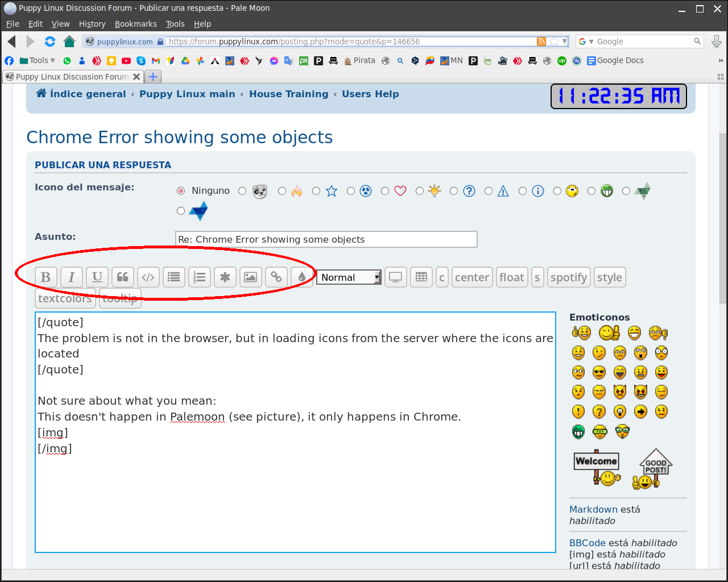Open the Normal font size dropdown
Image resolution: width=728 pixels, height=582 pixels.
tap(349, 277)
